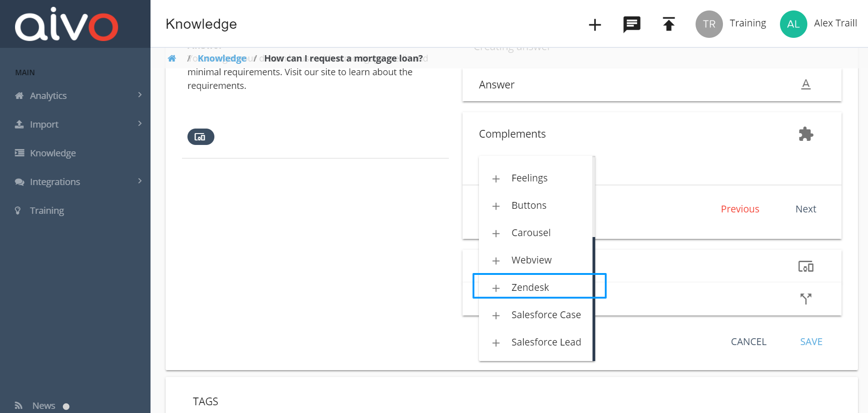This screenshot has height=413, width=868.
Task: Expand the Integrations sidebar section
Action: point(54,181)
